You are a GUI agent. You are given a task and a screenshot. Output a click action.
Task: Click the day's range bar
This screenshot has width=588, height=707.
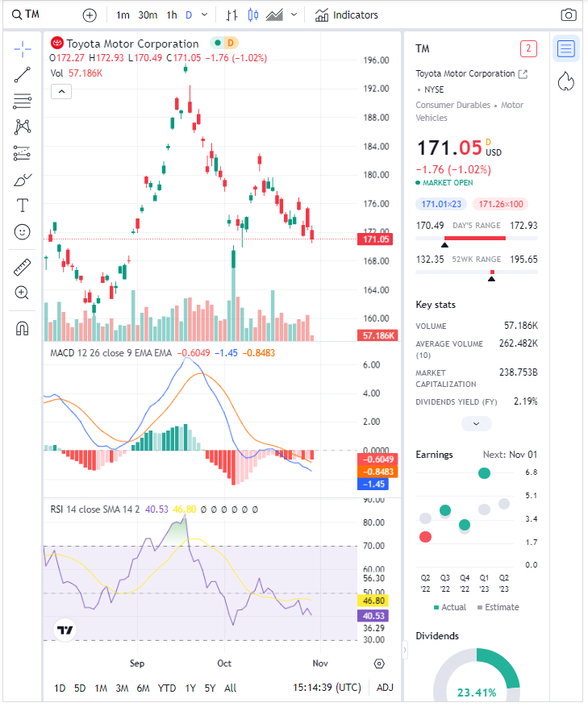pyautogui.click(x=476, y=239)
